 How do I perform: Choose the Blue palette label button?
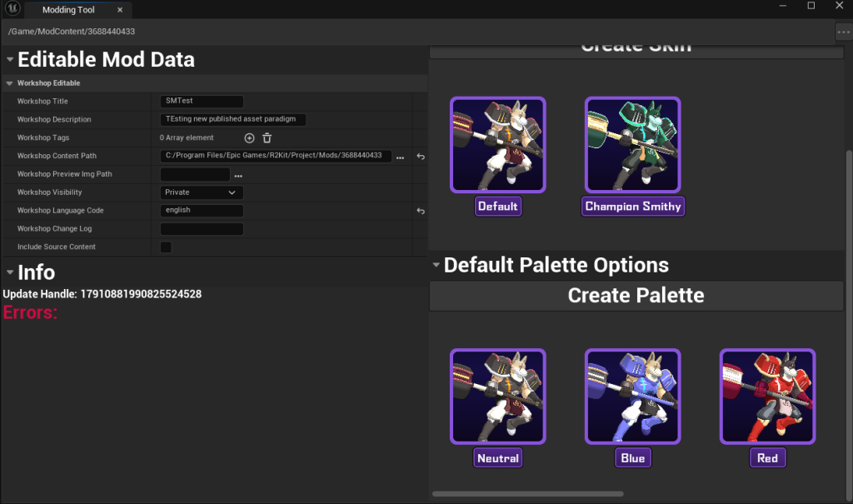pos(633,458)
